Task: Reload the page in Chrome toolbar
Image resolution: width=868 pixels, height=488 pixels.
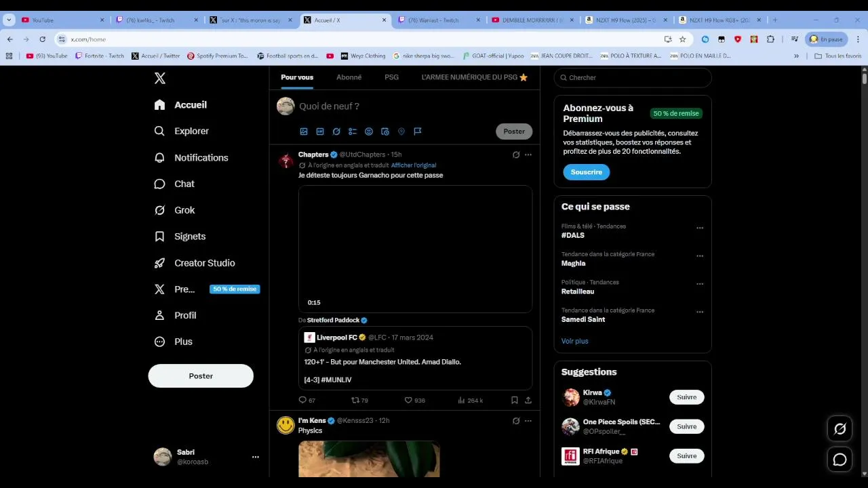Action: point(42,39)
